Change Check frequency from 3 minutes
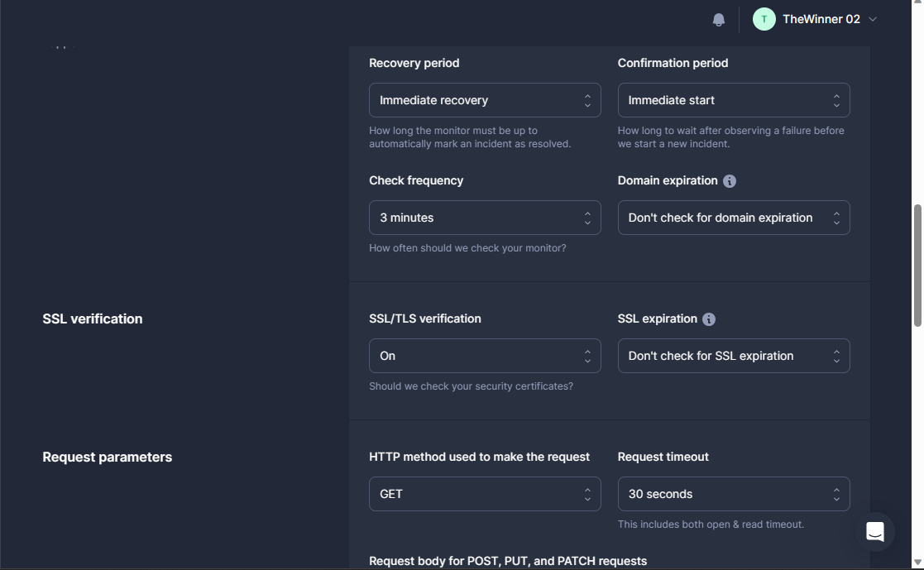Viewport: 924px width, 570px height. [484, 218]
